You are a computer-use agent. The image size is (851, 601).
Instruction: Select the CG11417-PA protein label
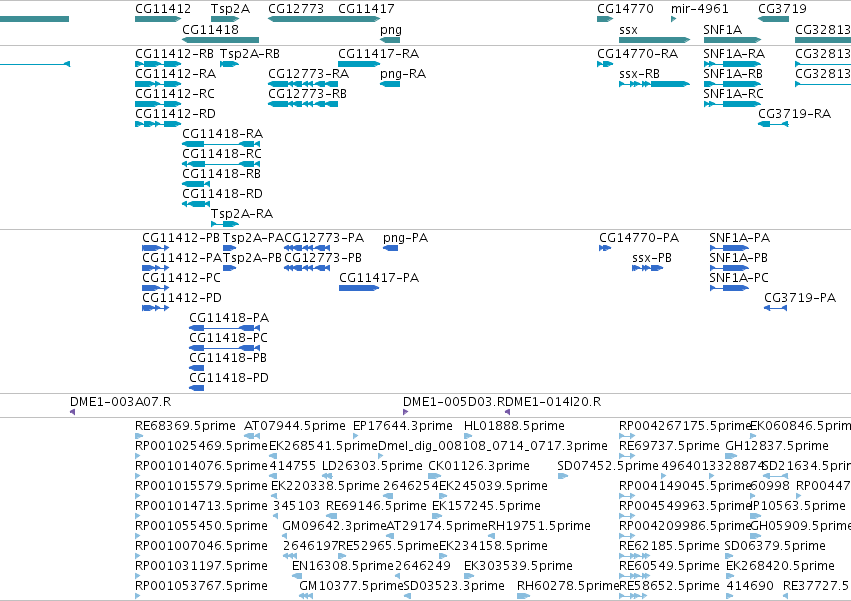point(379,278)
